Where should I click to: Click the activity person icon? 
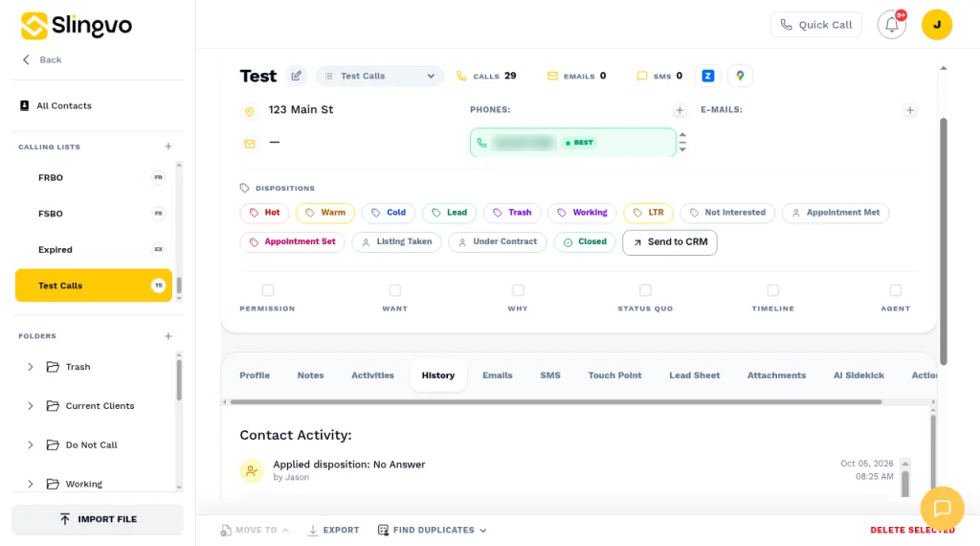[252, 470]
